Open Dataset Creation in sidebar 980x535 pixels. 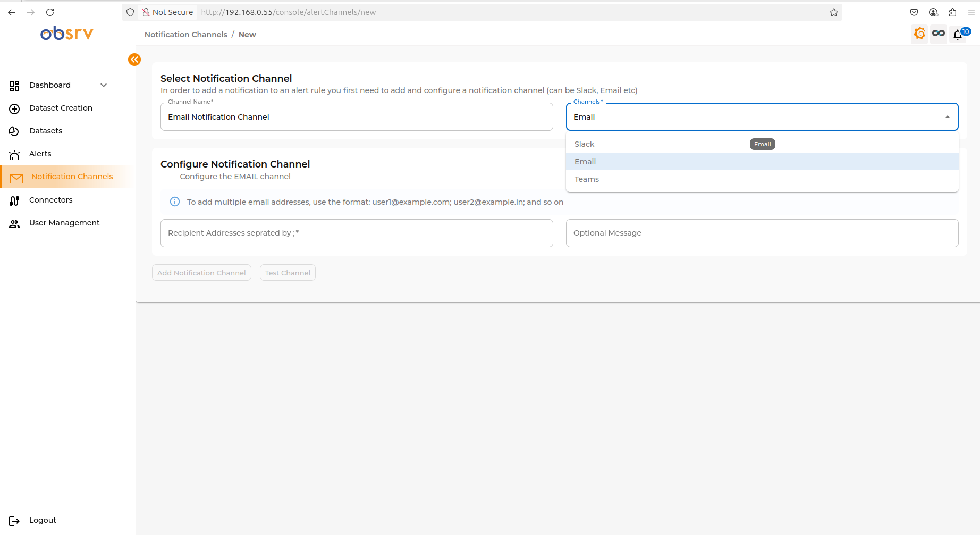tap(61, 108)
